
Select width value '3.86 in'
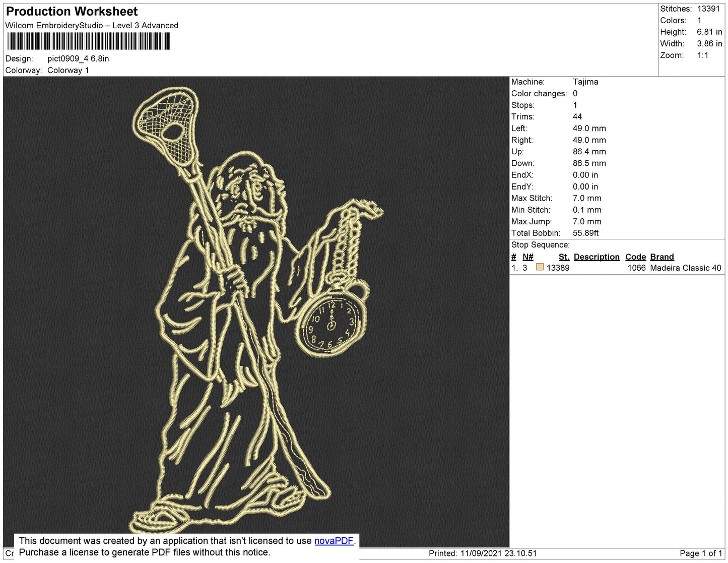click(x=709, y=43)
